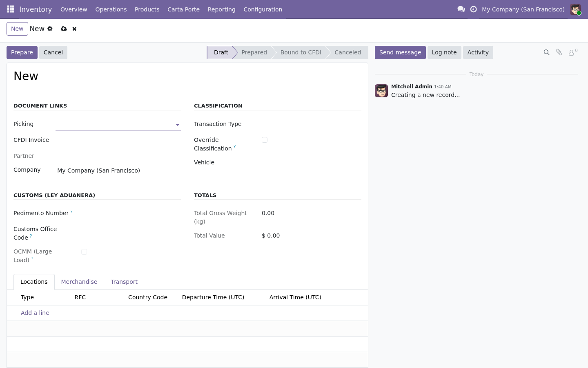
Task: Select the Prepared status stage
Action: (254, 52)
